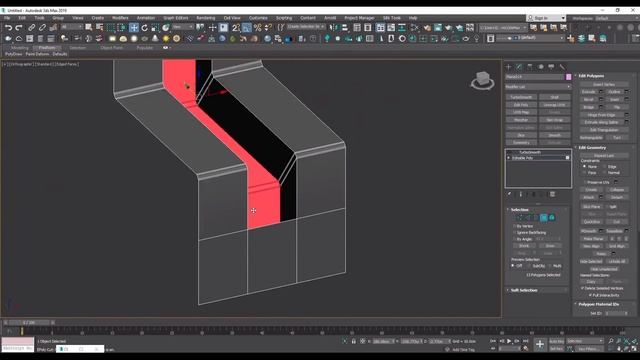Click the Hinge From Edge button

tap(602, 115)
